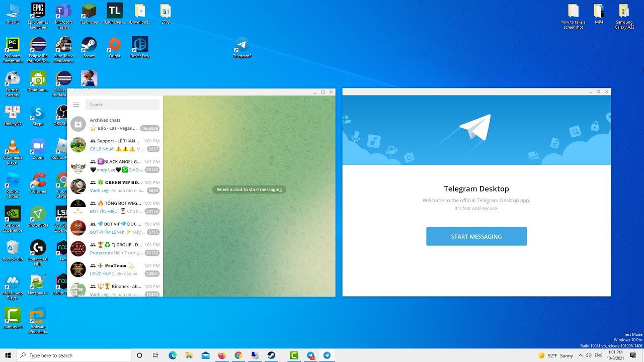The image size is (644, 362).
Task: Open the Windows Start menu
Action: pos(8,355)
